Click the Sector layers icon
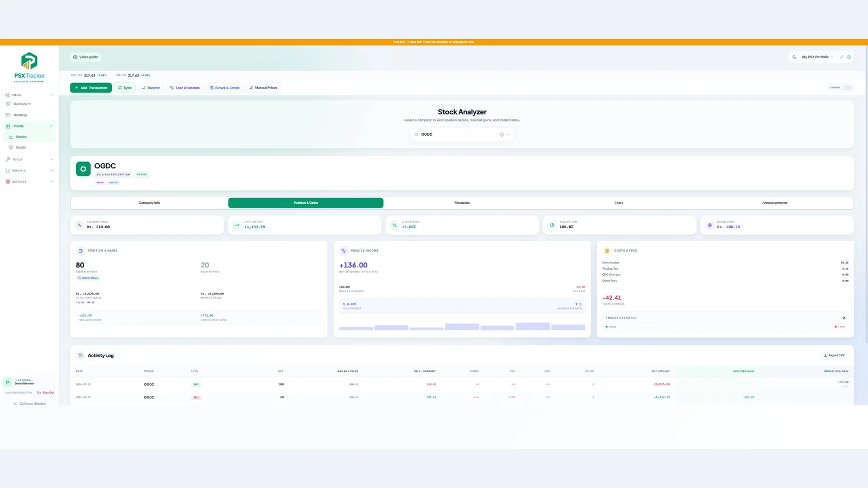 tap(10, 147)
